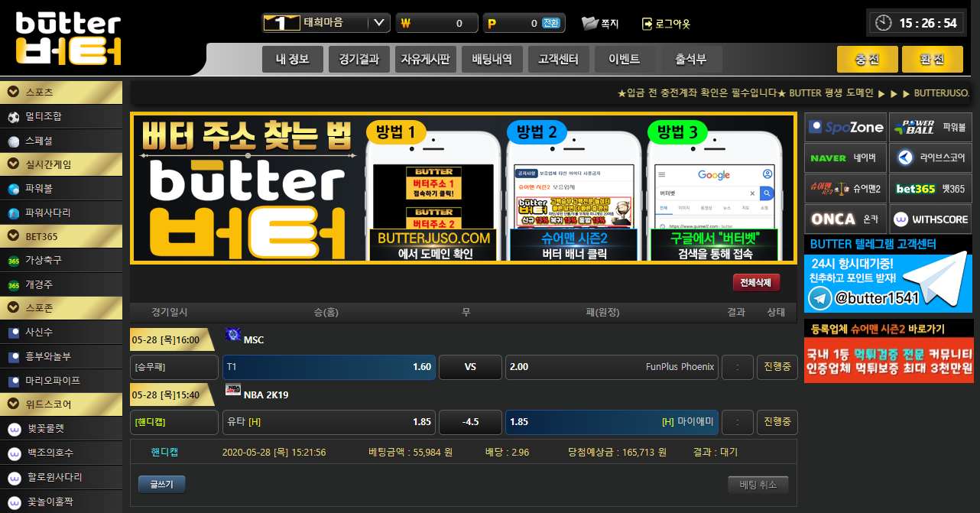The image size is (980, 513).
Task: Select T1 home odds 1.60
Action: (329, 367)
